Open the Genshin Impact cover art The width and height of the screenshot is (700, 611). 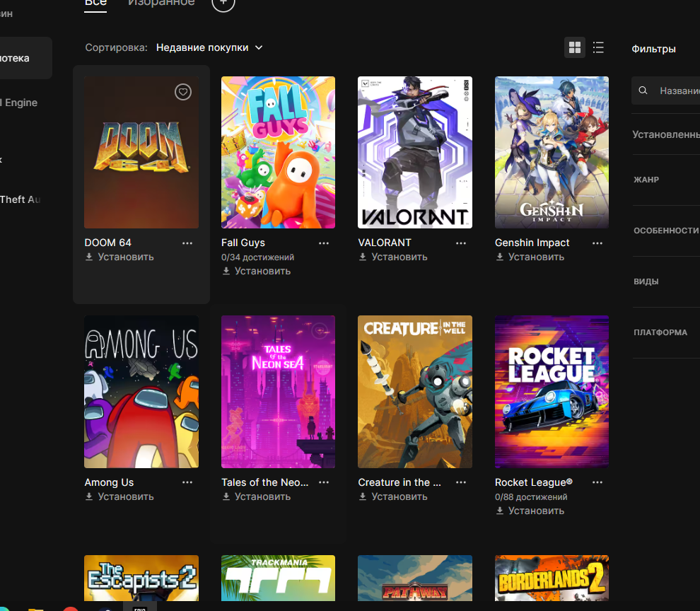point(552,152)
